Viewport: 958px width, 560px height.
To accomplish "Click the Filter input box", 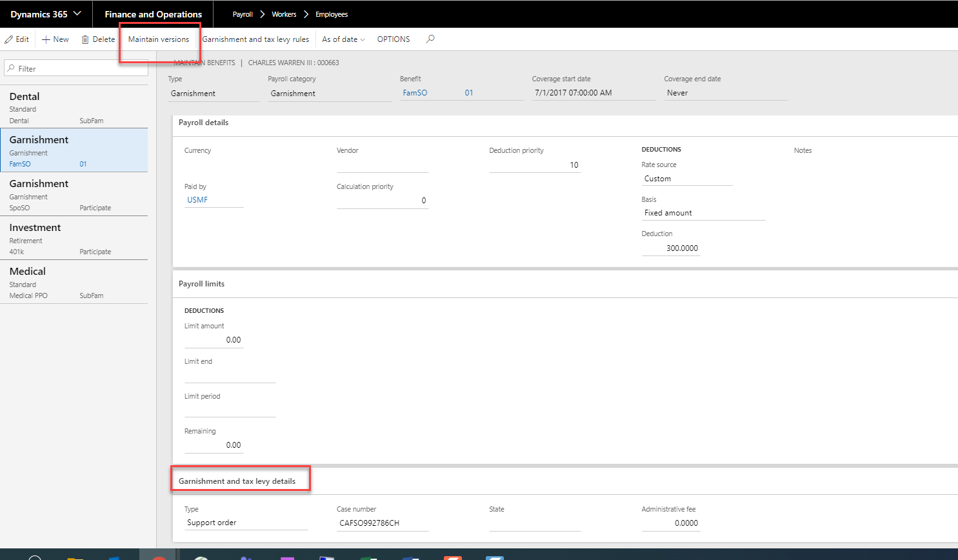I will 76,68.
